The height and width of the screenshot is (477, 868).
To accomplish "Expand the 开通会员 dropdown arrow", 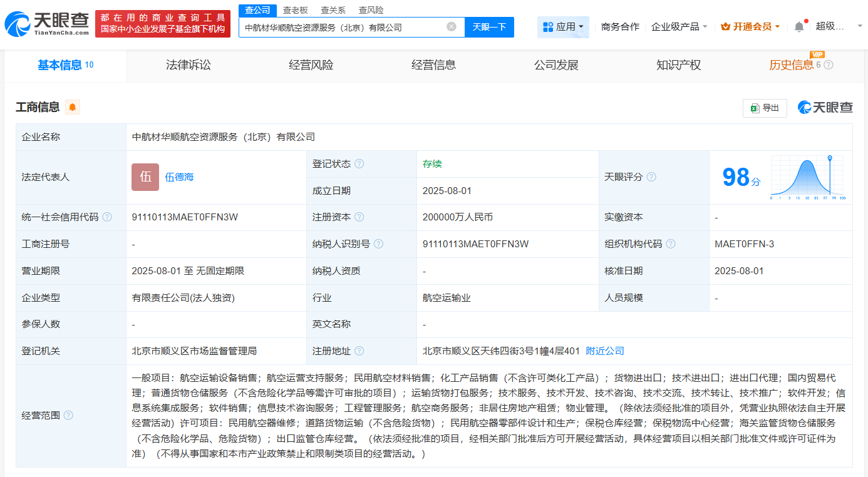I will (x=777, y=27).
